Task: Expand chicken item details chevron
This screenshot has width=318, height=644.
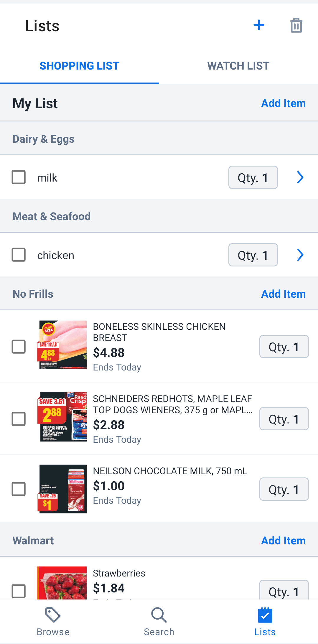Action: coord(300,255)
